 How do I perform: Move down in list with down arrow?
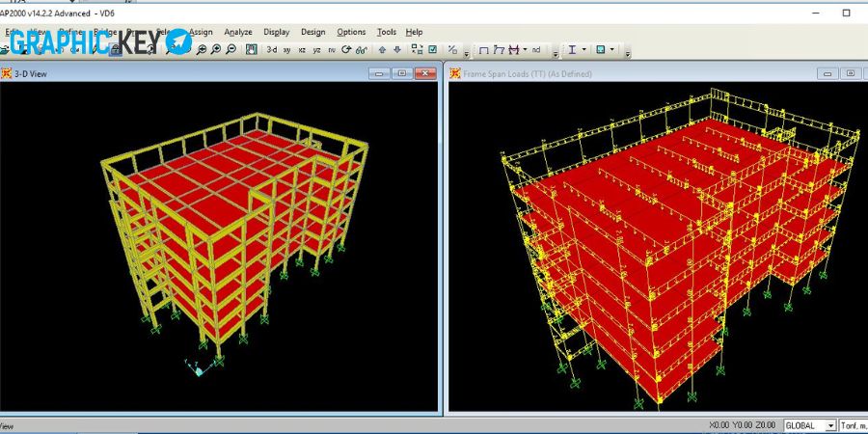click(397, 50)
